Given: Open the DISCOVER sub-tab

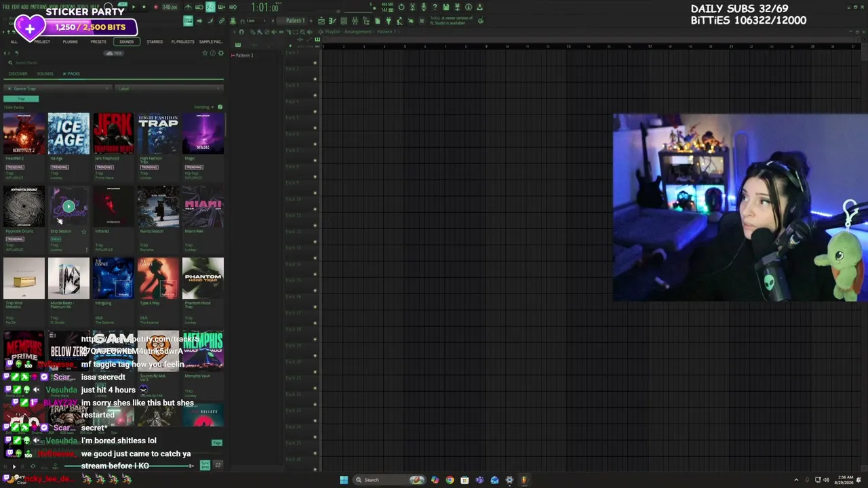Looking at the screenshot, I should tap(18, 74).
